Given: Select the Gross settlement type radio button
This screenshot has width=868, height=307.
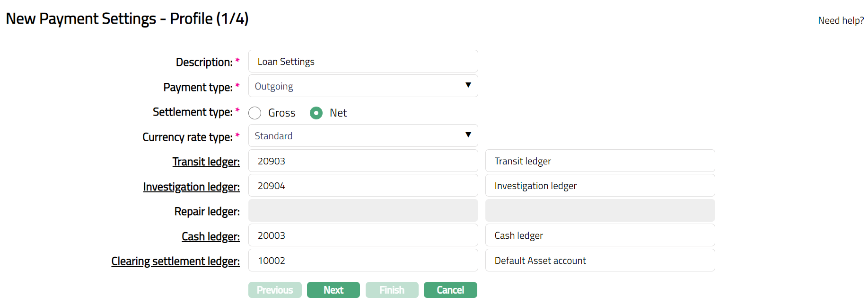Looking at the screenshot, I should click(x=255, y=113).
